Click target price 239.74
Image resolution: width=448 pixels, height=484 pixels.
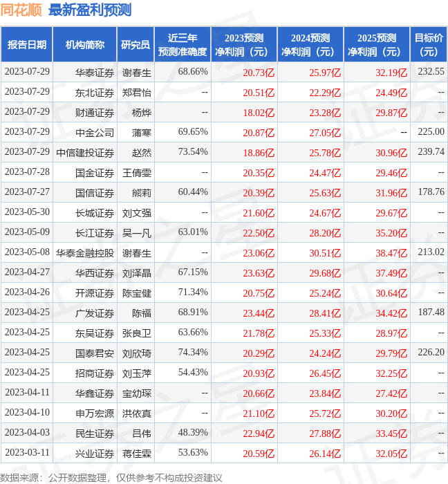[431, 152]
